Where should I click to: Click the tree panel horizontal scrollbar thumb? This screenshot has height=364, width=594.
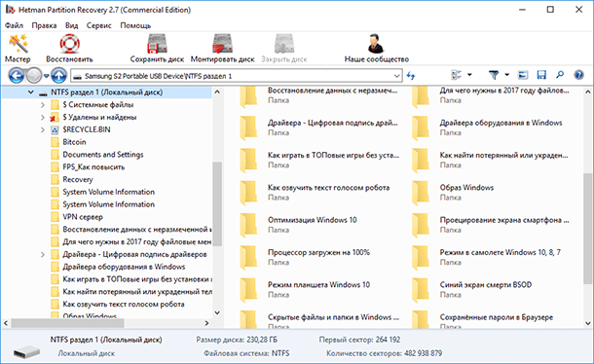[x=67, y=323]
